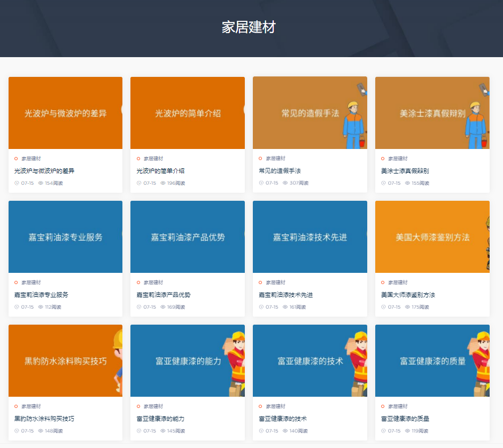The image size is (503, 448).
Task: Click the eye icon beside 175阅读
Action: click(x=407, y=307)
